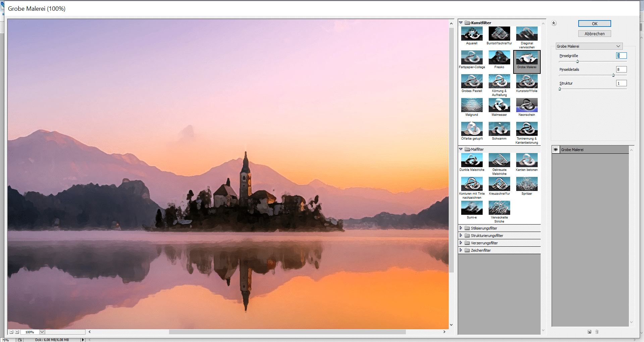
Task: Apply the Fresko filter effect
Action: tap(499, 58)
